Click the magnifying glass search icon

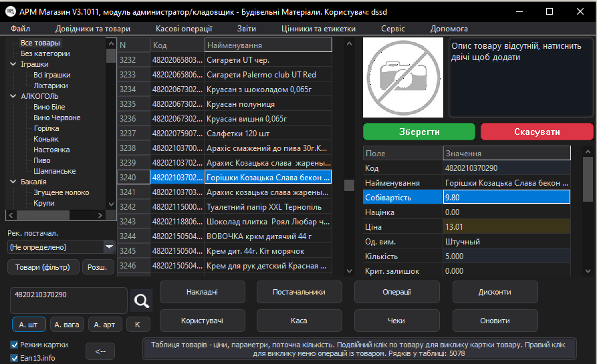point(141,301)
